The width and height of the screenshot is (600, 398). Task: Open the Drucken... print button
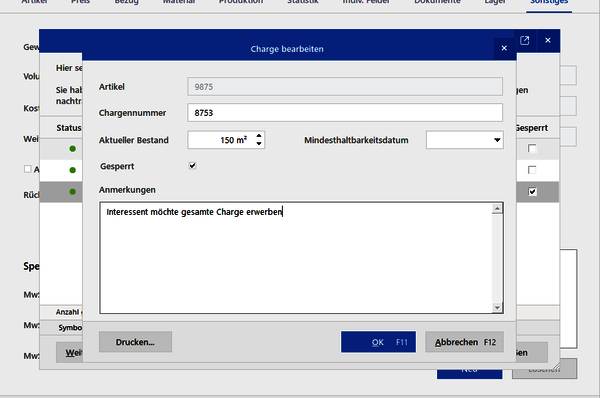tap(135, 342)
